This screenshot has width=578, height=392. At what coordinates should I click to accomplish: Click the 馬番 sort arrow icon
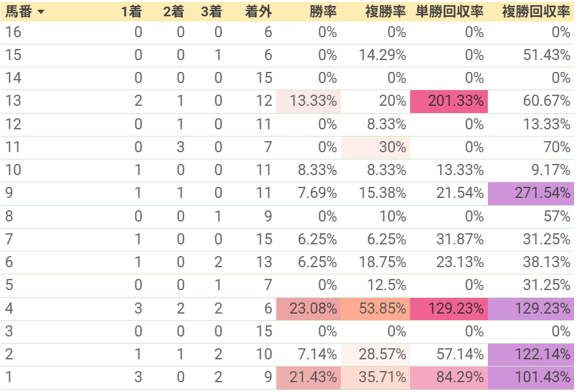click(x=41, y=12)
